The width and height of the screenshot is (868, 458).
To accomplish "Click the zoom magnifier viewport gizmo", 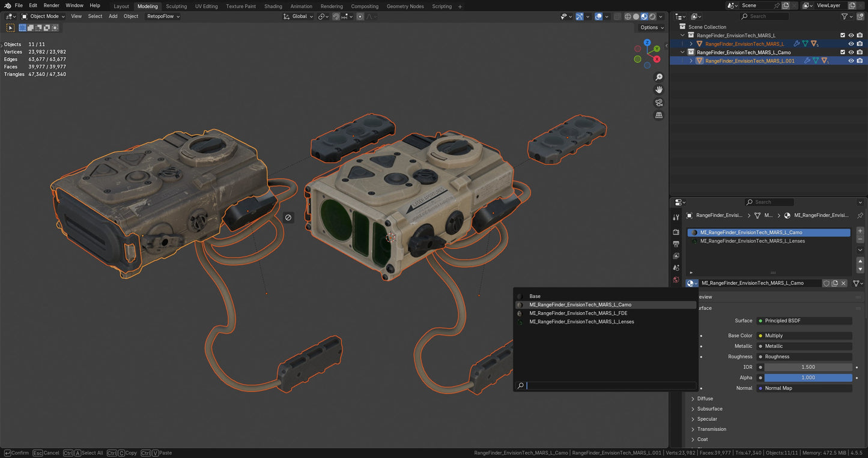I will [659, 77].
